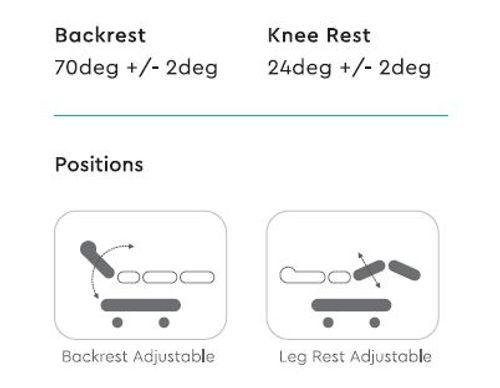The width and height of the screenshot is (500, 388).
Task: Click the Leg Rest Adjustable position icon
Action: tap(353, 275)
